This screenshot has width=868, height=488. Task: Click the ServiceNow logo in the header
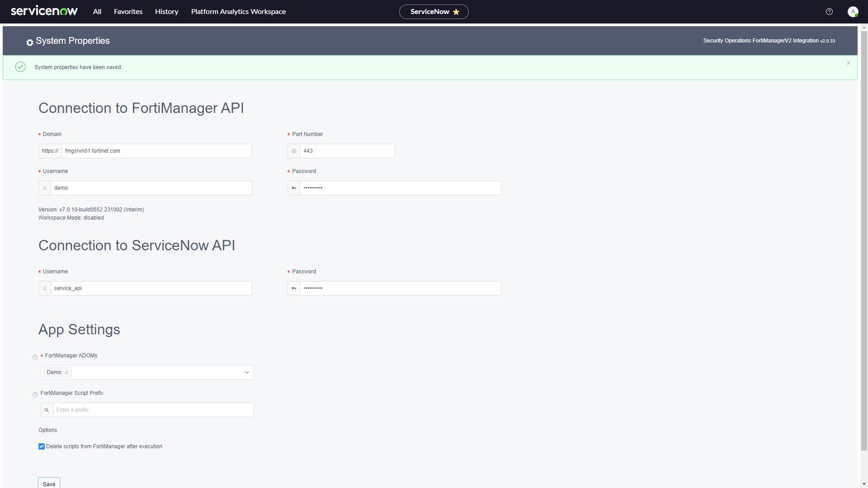click(44, 10)
